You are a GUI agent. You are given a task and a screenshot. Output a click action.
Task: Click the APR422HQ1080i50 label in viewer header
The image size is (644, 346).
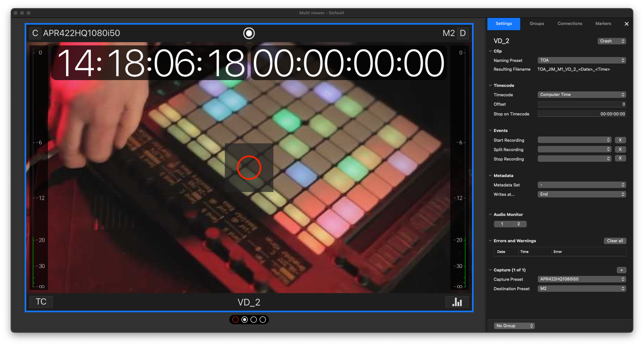[82, 33]
